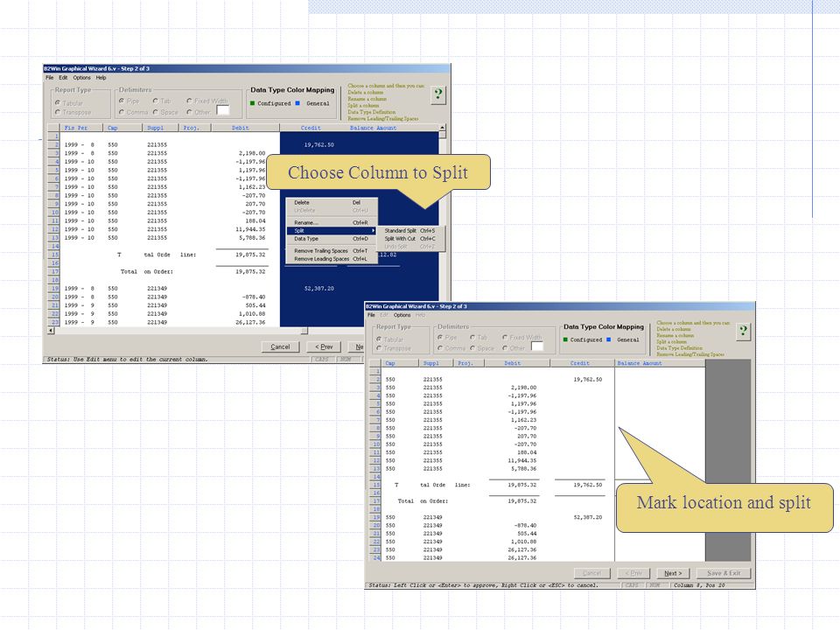Click green Configured color square in front window
The height and width of the screenshot is (630, 840).
pos(565,339)
